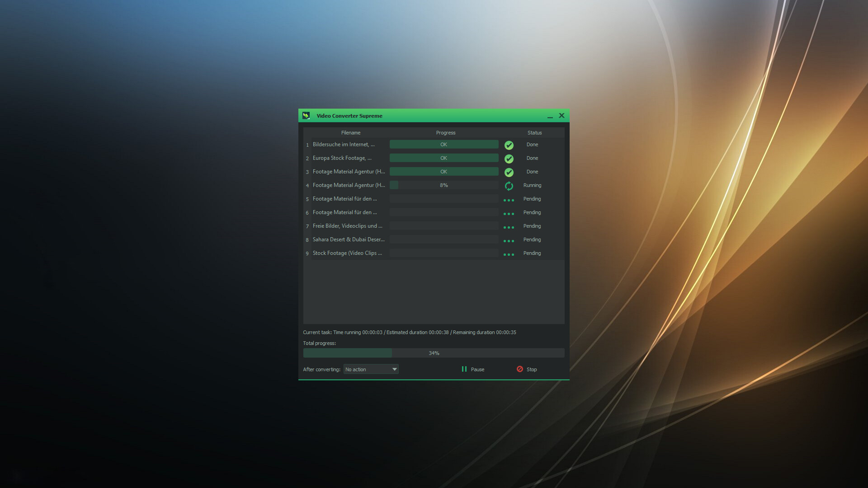Click the red Stop icon
This screenshot has width=868, height=488.
(520, 369)
